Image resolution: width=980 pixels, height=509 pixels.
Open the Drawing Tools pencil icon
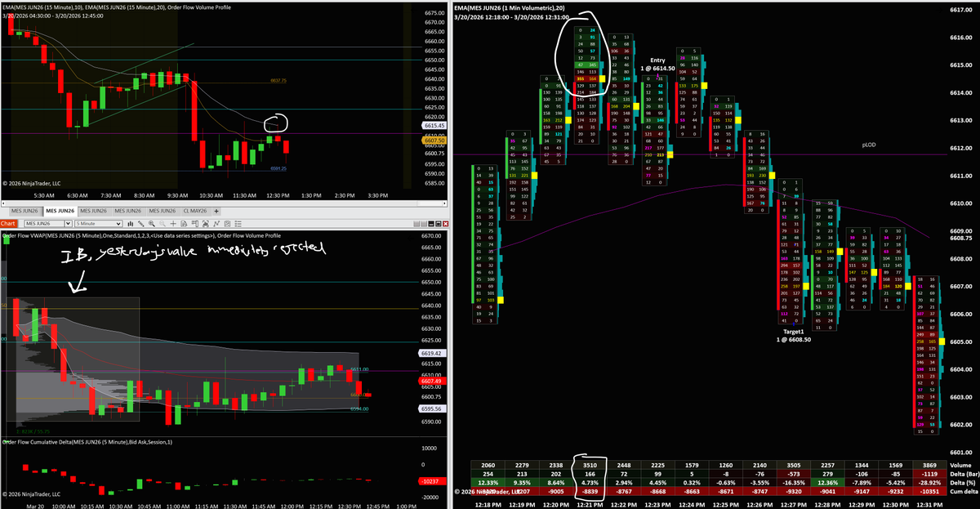[x=140, y=223]
